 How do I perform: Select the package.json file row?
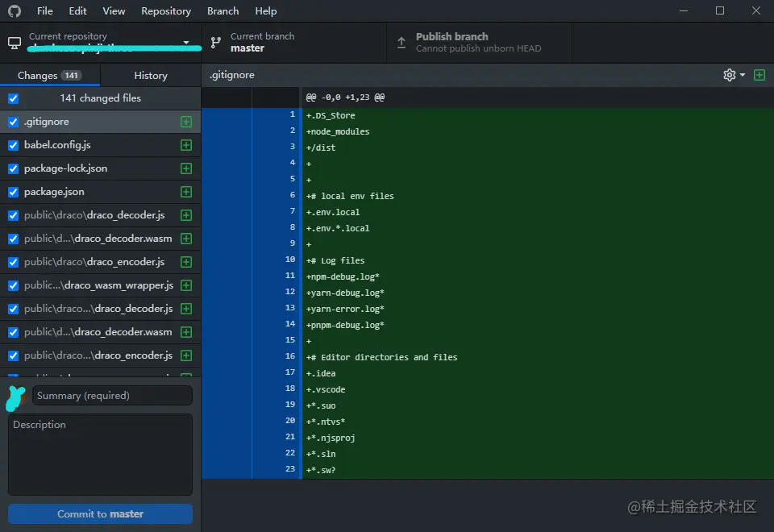point(100,192)
